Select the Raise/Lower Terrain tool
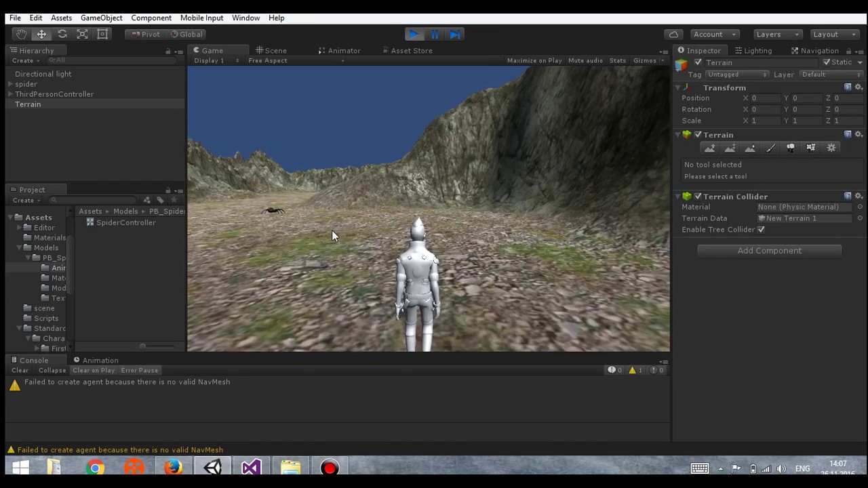The height and width of the screenshot is (488, 868). pyautogui.click(x=709, y=148)
